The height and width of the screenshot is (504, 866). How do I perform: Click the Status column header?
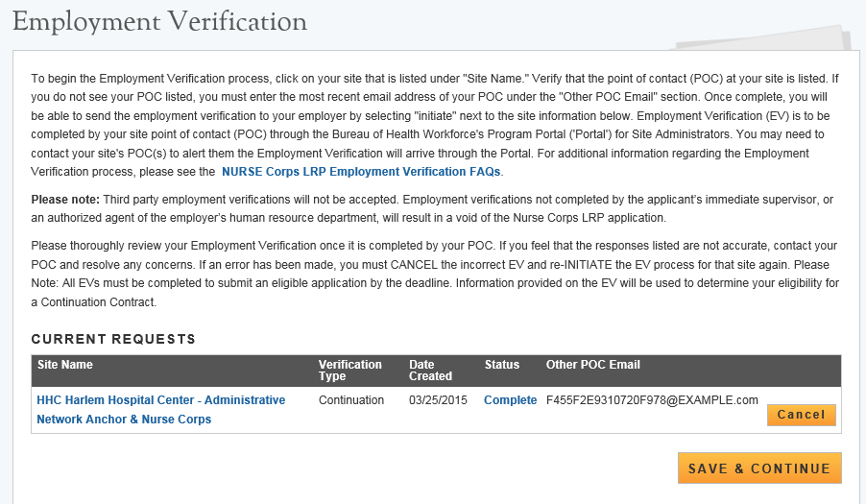pyautogui.click(x=502, y=365)
